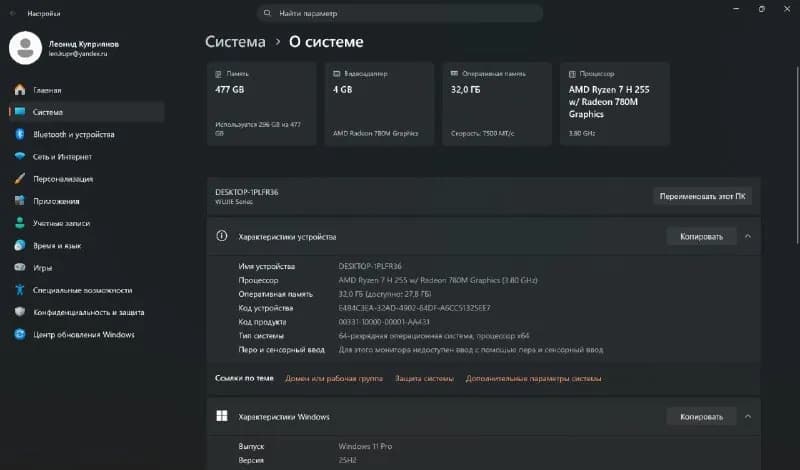Click the Система breadcrumb heading
Image resolution: width=800 pixels, height=470 pixels.
pos(235,42)
